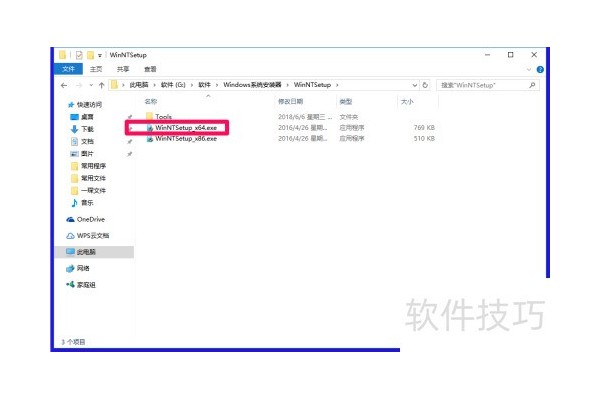Open 一般文件 folder in the sidebar
The height and width of the screenshot is (400, 600).
pos(88,190)
